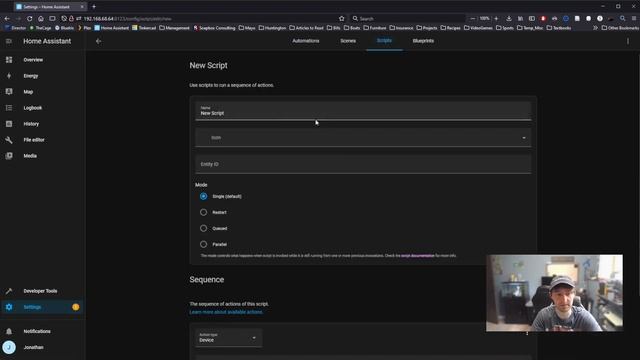The width and height of the screenshot is (640, 360).
Task: Open the Projects bookmarks folder
Action: 427,28
